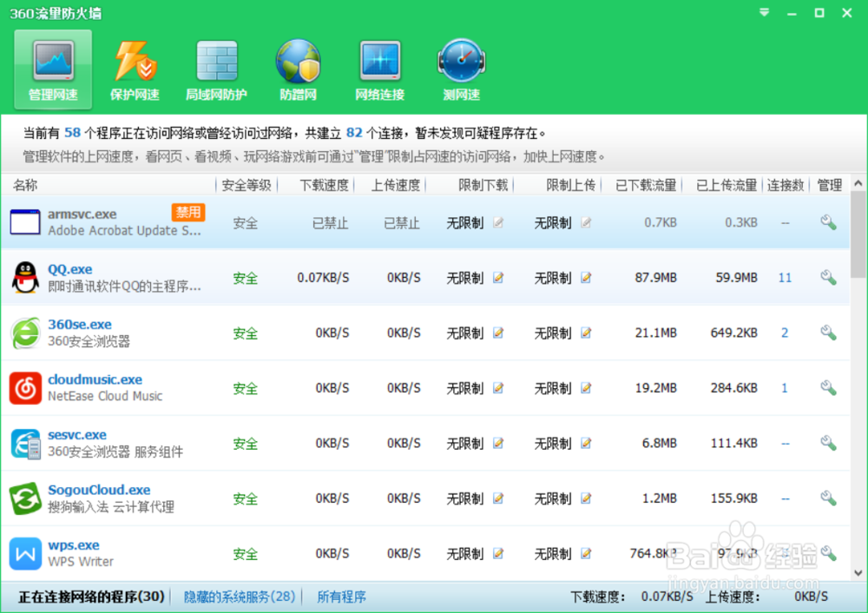Select the 防蹭网 tab
The height and width of the screenshot is (613, 868).
(x=298, y=69)
